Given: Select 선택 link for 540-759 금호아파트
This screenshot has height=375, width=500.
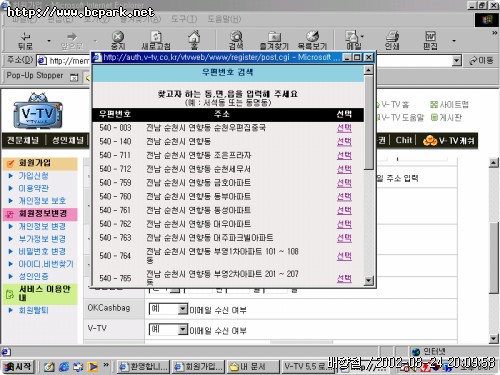Looking at the screenshot, I should (344, 183).
